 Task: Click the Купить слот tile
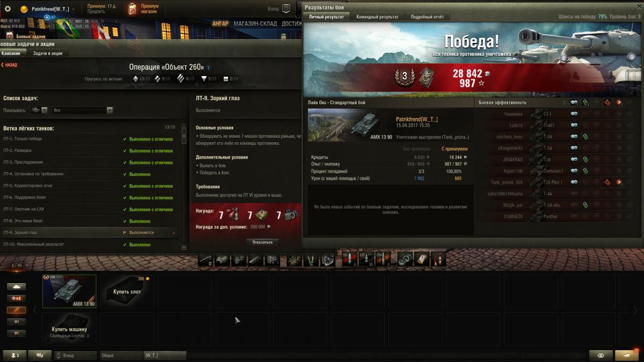[x=127, y=291]
